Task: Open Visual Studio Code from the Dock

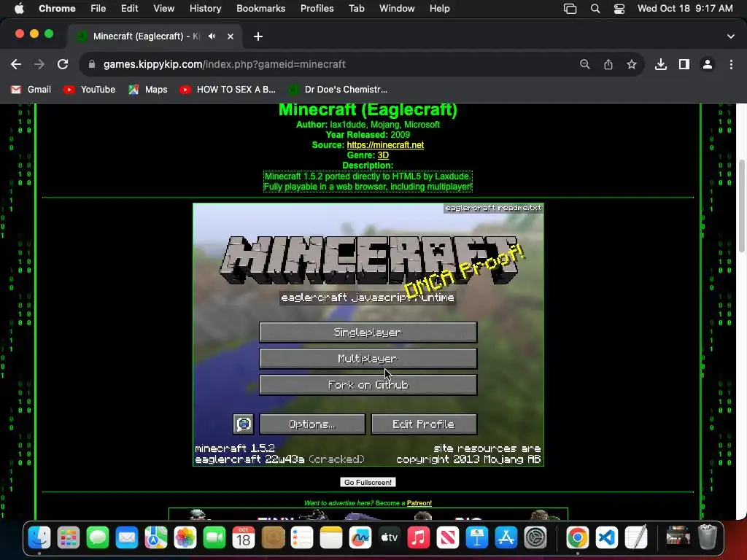Action: point(606,537)
